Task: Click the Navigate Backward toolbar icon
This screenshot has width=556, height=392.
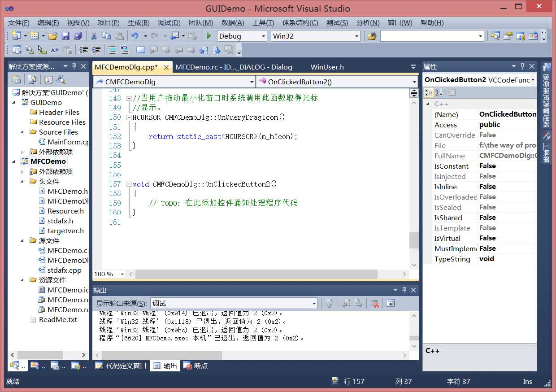Action: coord(174,36)
